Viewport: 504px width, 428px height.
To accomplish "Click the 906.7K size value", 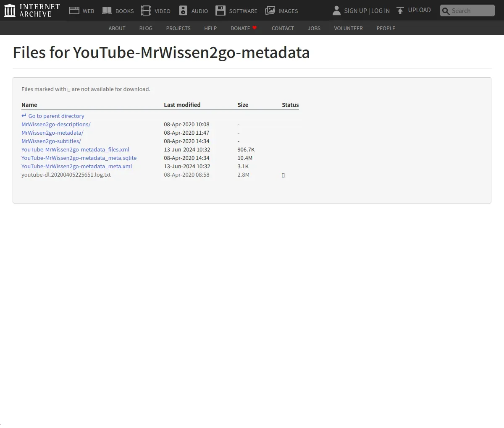I will [x=246, y=149].
